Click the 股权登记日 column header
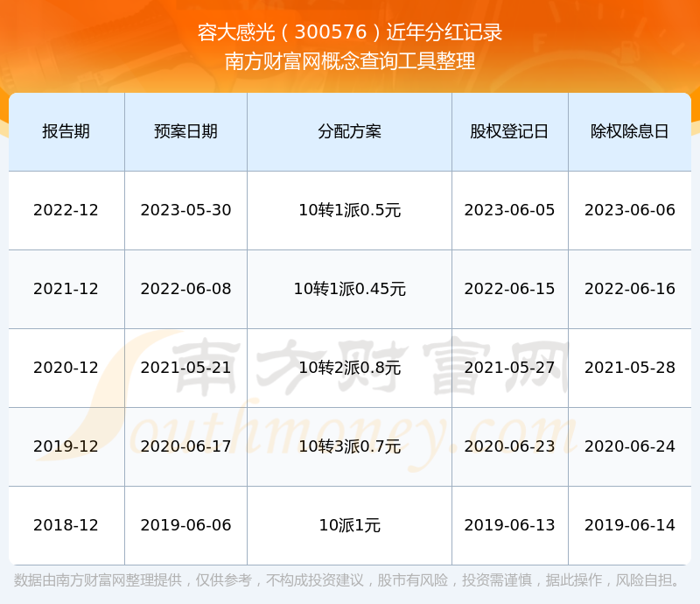The height and width of the screenshot is (604, 700). (510, 130)
